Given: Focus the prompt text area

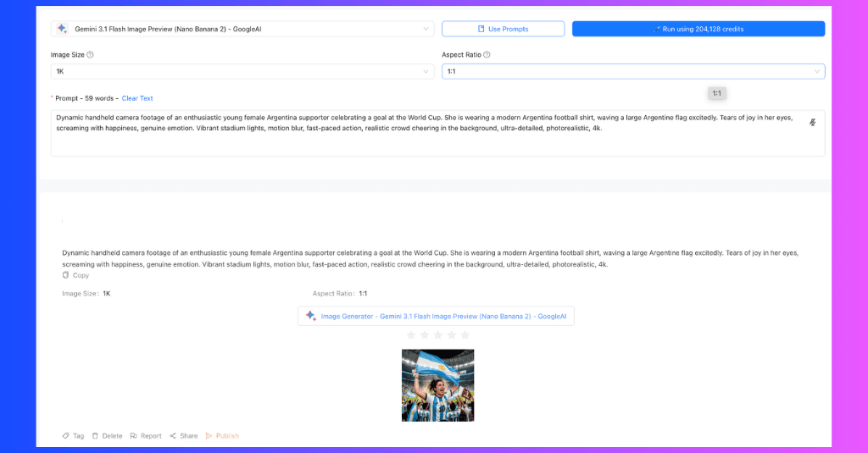Looking at the screenshot, I should click(437, 133).
